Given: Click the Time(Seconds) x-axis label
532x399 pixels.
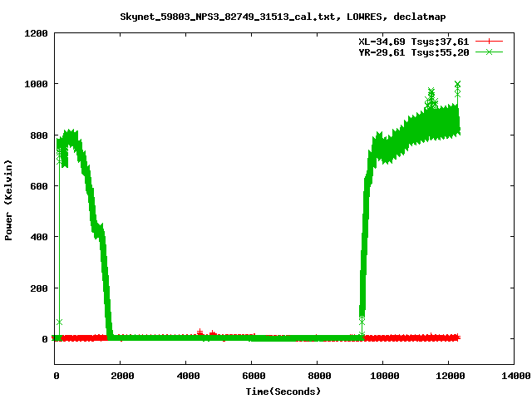Looking at the screenshot, I should point(283,392).
